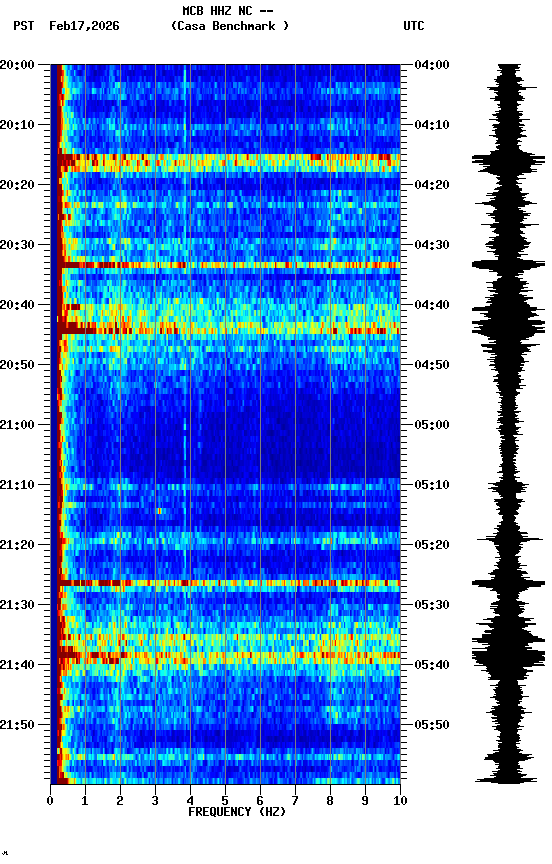552x864 pixels.
Task: Click the 'Feb17,2026' date label
Action: (84, 26)
